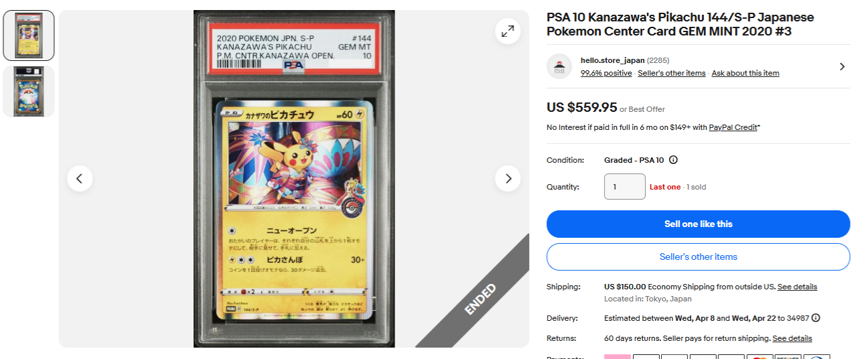Click the Sell one like this button
The width and height of the screenshot is (868, 359).
point(699,224)
